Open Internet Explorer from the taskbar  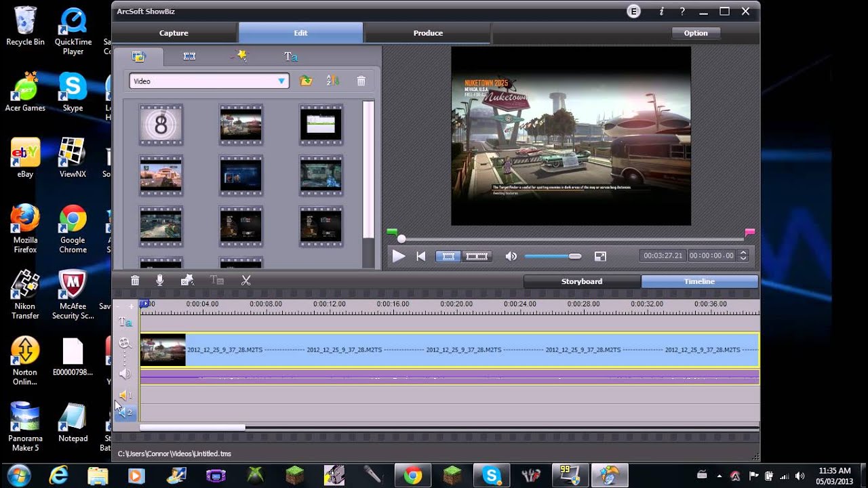point(59,475)
